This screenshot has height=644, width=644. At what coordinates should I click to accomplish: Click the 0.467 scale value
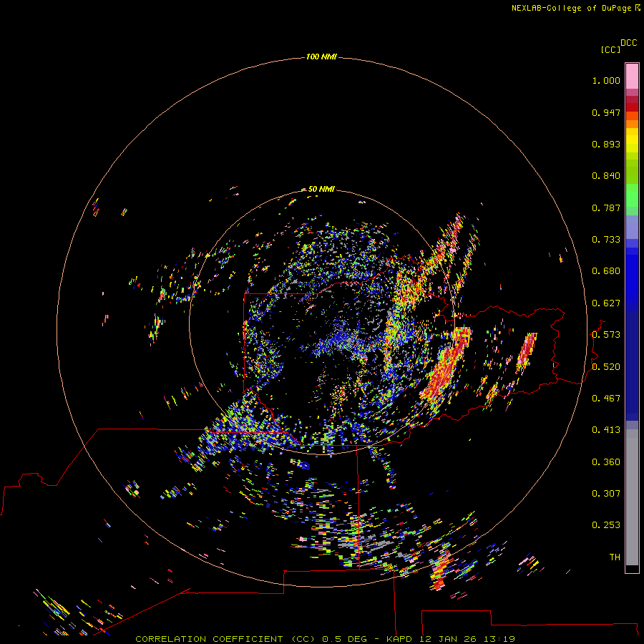pyautogui.click(x=606, y=399)
